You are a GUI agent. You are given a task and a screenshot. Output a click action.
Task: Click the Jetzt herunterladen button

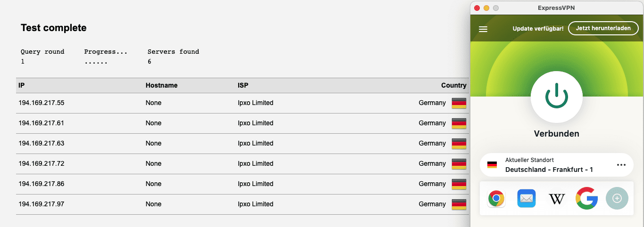pyautogui.click(x=603, y=28)
